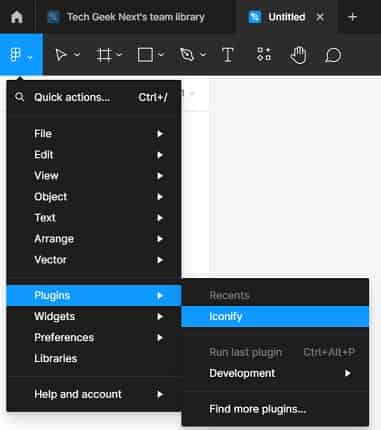Click the Ctrl+/ shortcut text
This screenshot has width=381, height=430.
pyautogui.click(x=153, y=97)
